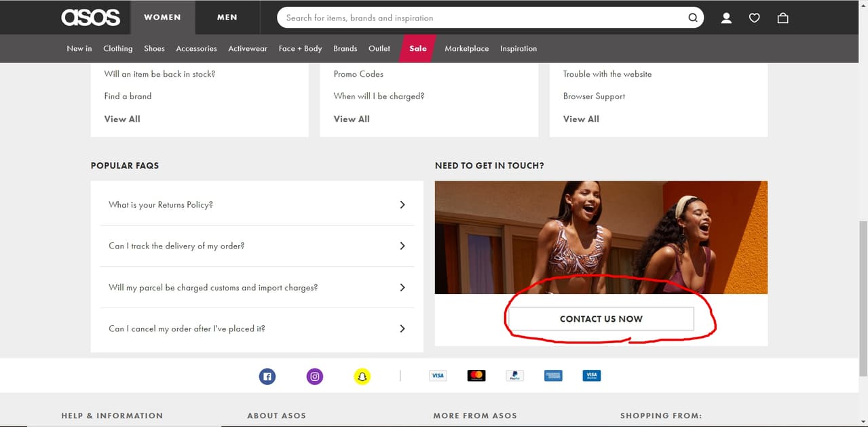Click the search magnifier icon
The height and width of the screenshot is (427, 868).
pos(693,18)
